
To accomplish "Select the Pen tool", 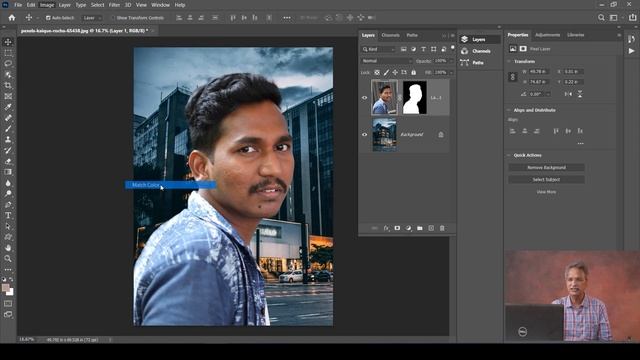I will [8, 204].
